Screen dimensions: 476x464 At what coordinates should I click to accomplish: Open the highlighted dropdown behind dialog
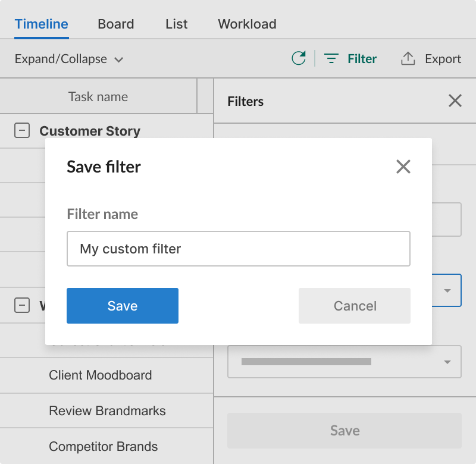pos(447,290)
